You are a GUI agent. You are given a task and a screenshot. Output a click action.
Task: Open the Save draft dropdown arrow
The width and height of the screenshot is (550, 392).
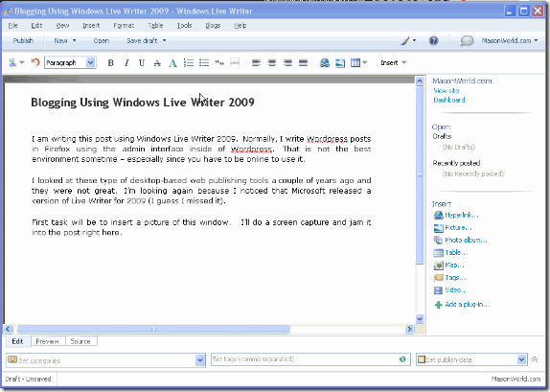pyautogui.click(x=164, y=40)
